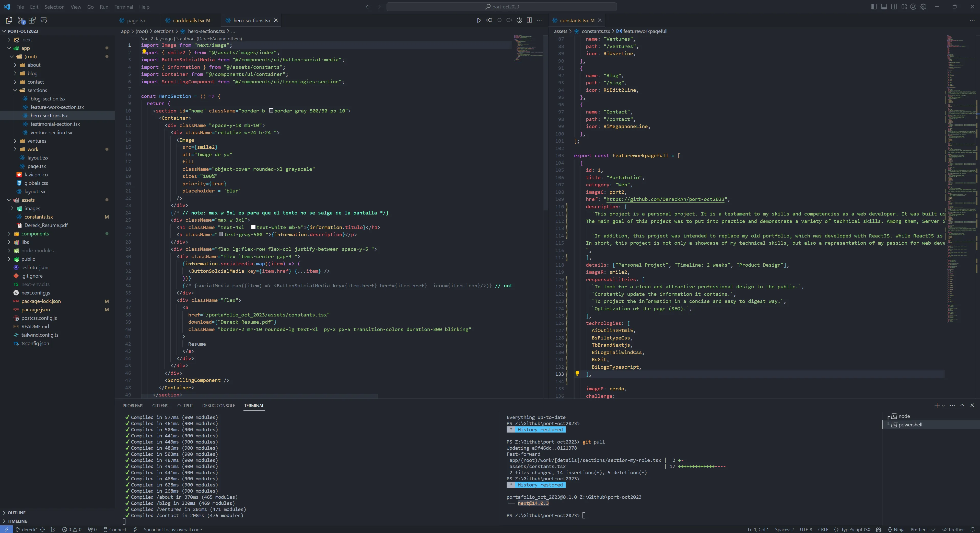Viewport: 980px width, 533px height.
Task: Click Connect in the status bar
Action: click(114, 529)
